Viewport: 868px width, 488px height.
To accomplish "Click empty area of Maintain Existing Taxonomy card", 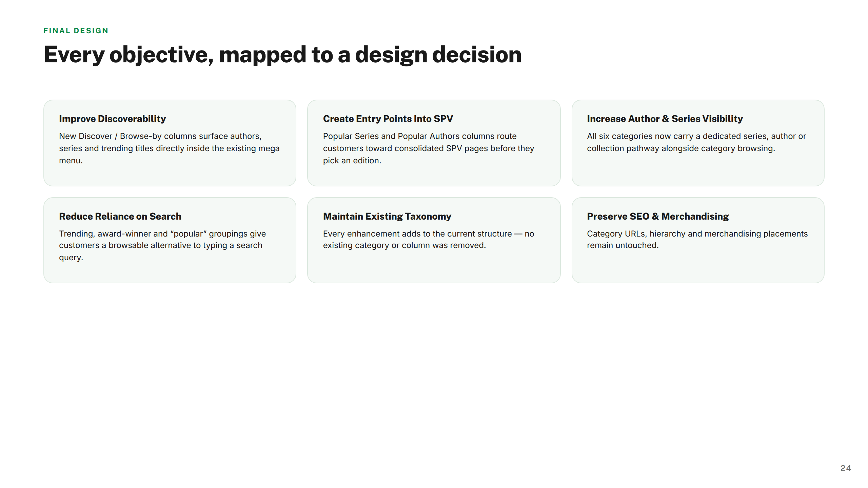I will point(434,268).
